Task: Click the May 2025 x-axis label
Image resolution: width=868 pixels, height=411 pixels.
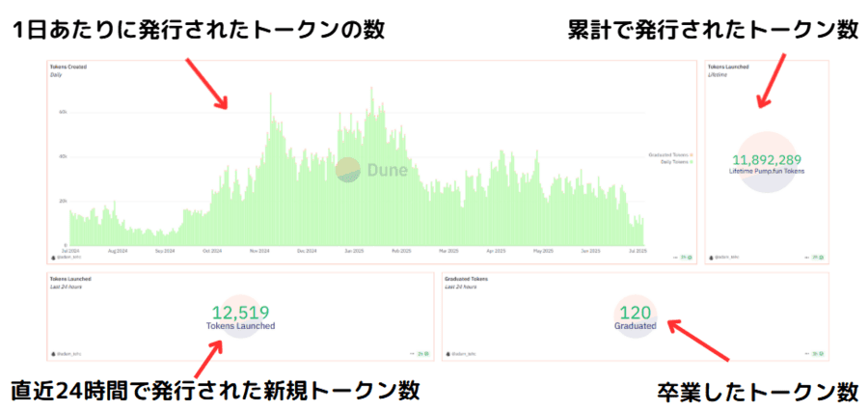Action: [x=543, y=251]
